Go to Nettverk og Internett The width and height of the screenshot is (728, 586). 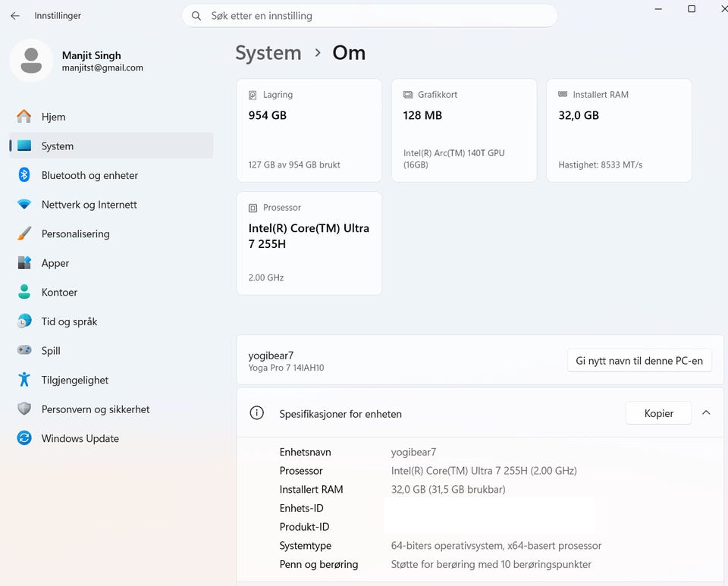(x=111, y=204)
